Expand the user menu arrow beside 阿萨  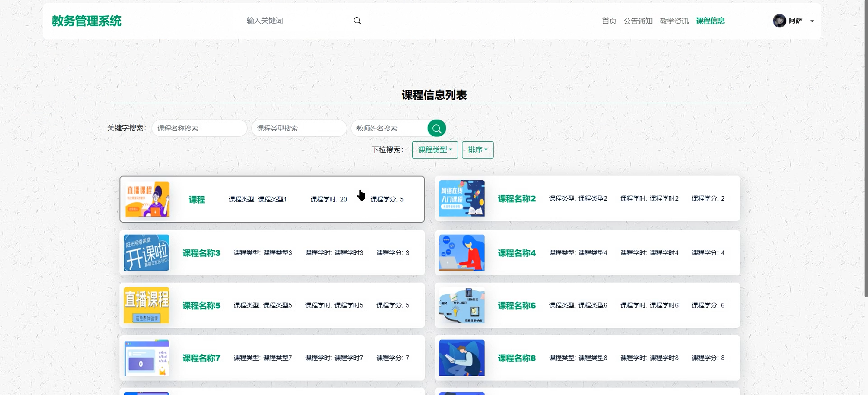(x=812, y=21)
